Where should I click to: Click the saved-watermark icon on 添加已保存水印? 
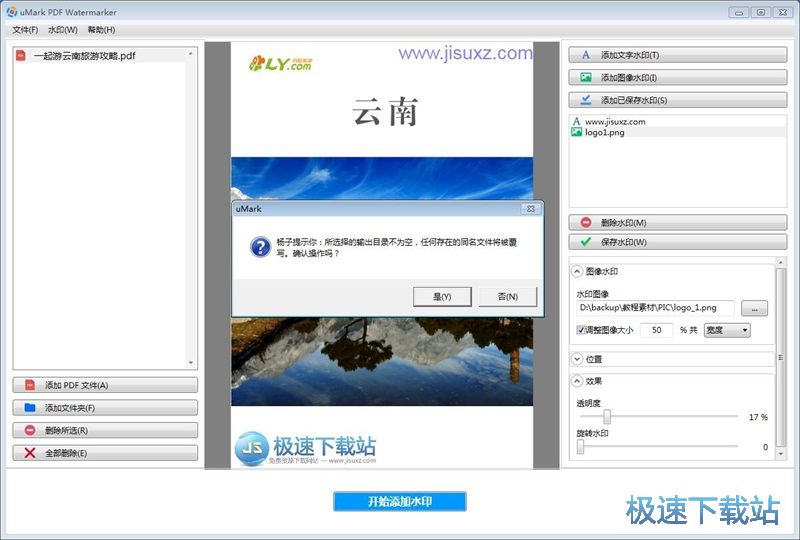pos(586,100)
